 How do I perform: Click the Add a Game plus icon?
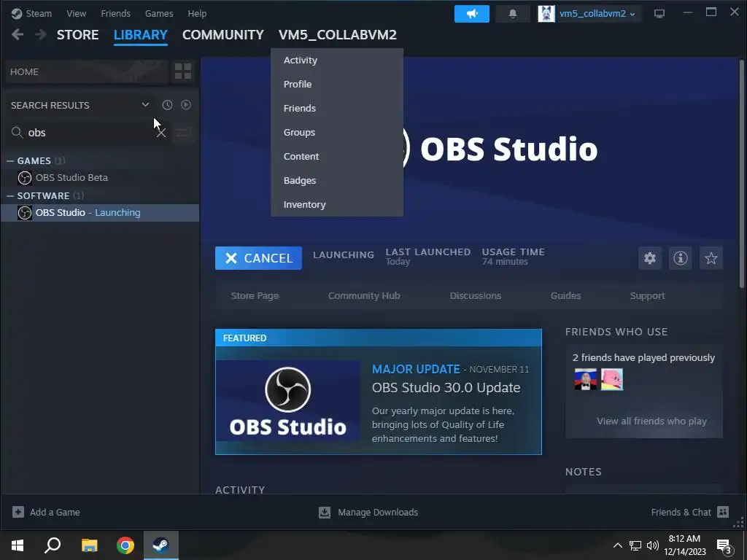[18, 512]
